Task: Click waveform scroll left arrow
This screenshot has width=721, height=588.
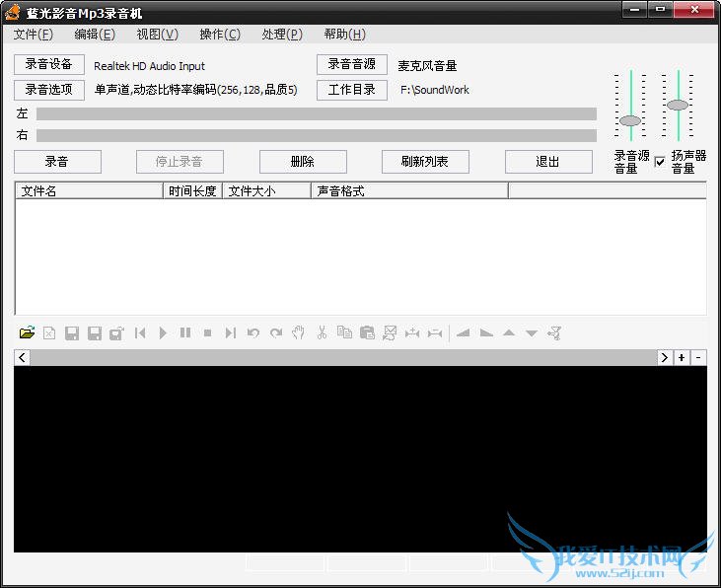Action: tap(22, 357)
